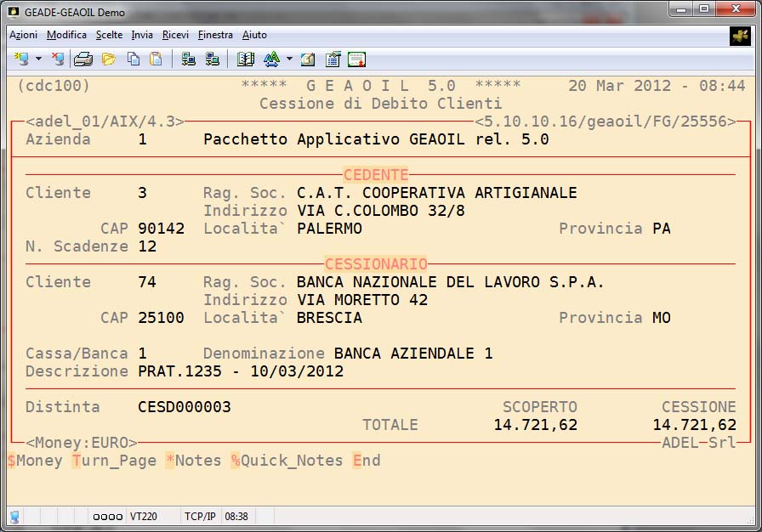Click the %Quick_Notes command
This screenshot has width=762, height=532.
pyautogui.click(x=286, y=461)
